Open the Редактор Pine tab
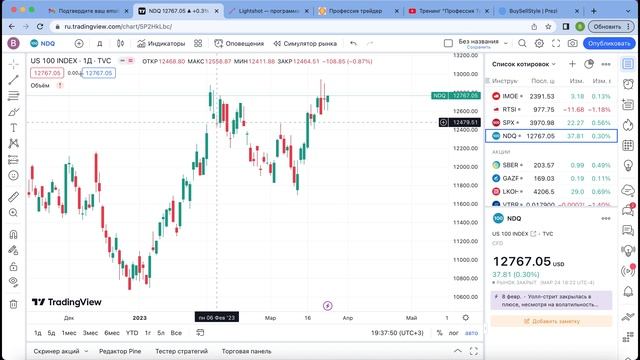Viewport: 640px width, 360px height. (x=120, y=351)
